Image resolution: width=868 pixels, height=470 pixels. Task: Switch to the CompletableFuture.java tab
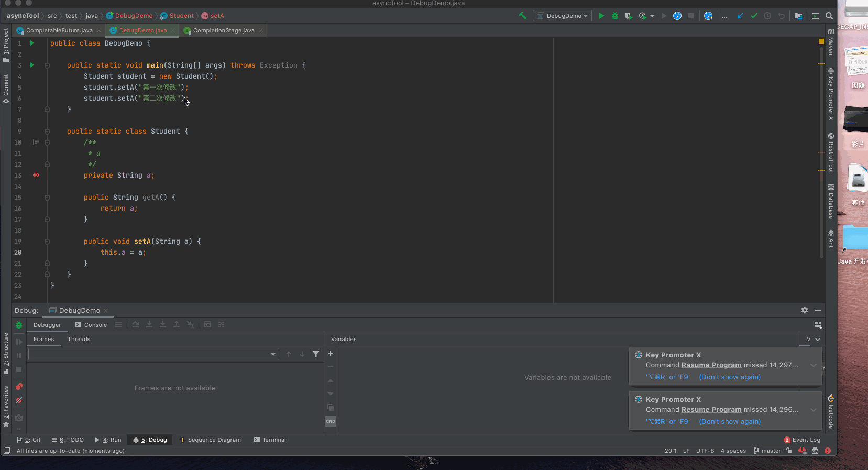59,30
